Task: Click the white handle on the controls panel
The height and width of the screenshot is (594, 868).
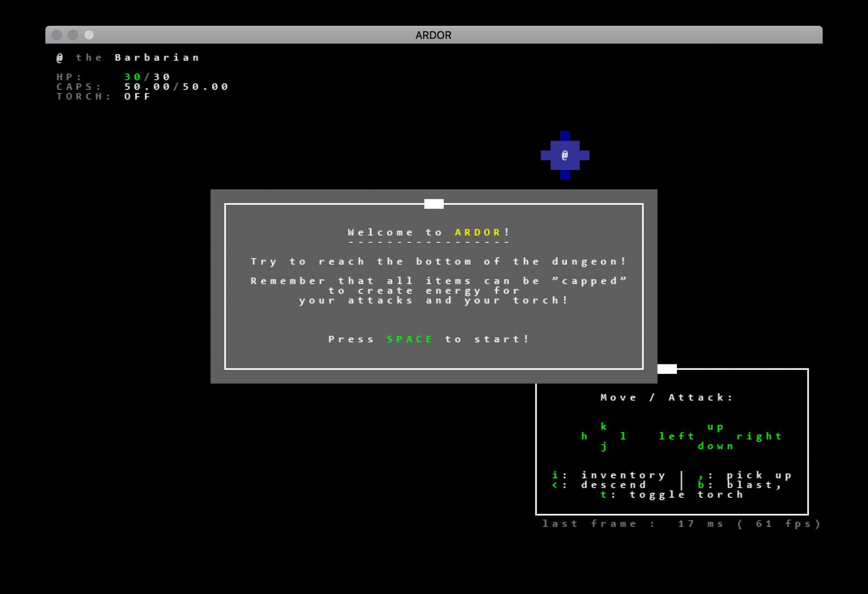Action: 667,369
